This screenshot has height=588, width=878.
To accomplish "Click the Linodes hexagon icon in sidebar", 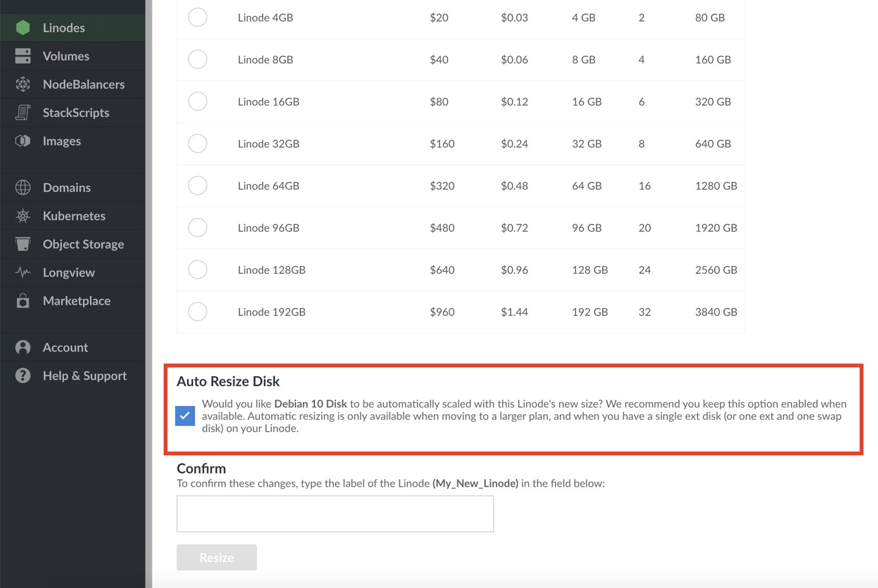I will (x=23, y=27).
